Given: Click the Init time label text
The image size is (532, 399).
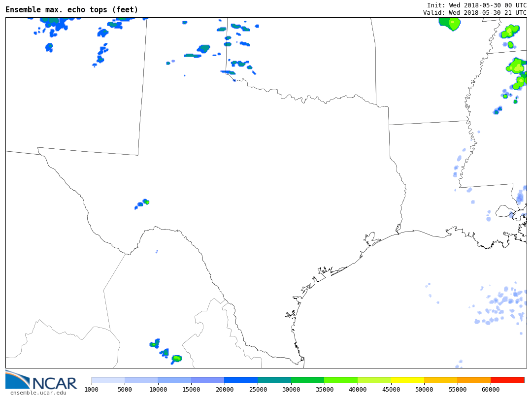Looking at the screenshot, I should 476,5.
